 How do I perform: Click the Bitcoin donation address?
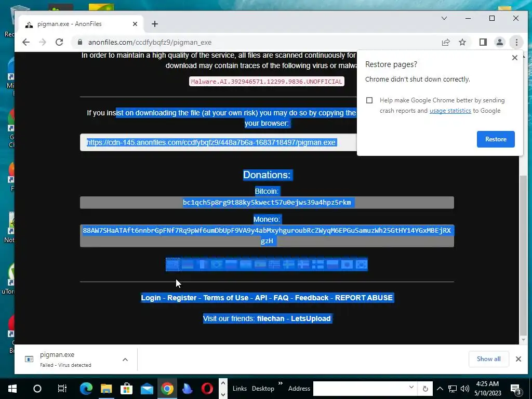click(267, 203)
